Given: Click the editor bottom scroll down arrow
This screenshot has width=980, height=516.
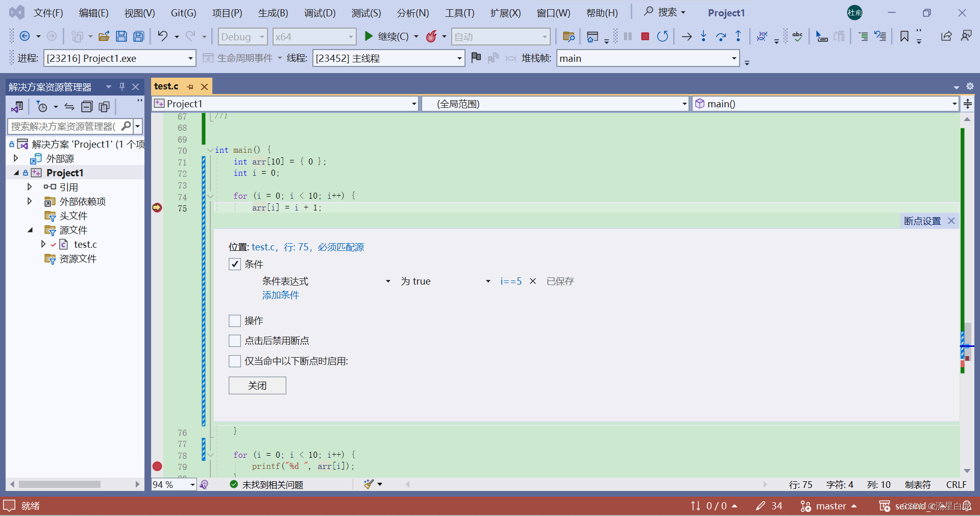Looking at the screenshot, I should tap(967, 471).
